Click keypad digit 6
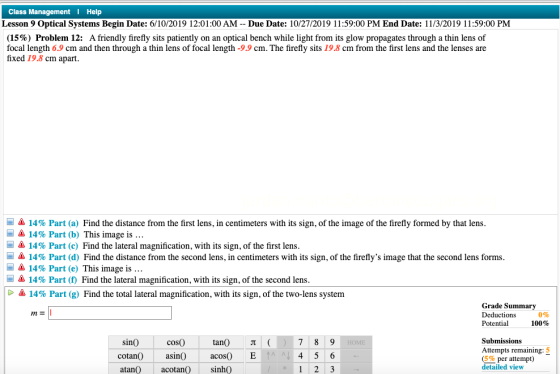 coord(332,356)
